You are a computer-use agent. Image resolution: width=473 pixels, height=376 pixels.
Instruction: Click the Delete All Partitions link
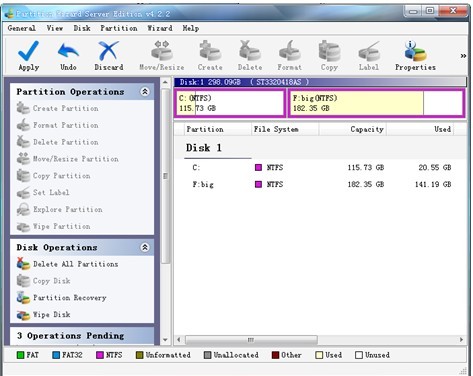(76, 264)
